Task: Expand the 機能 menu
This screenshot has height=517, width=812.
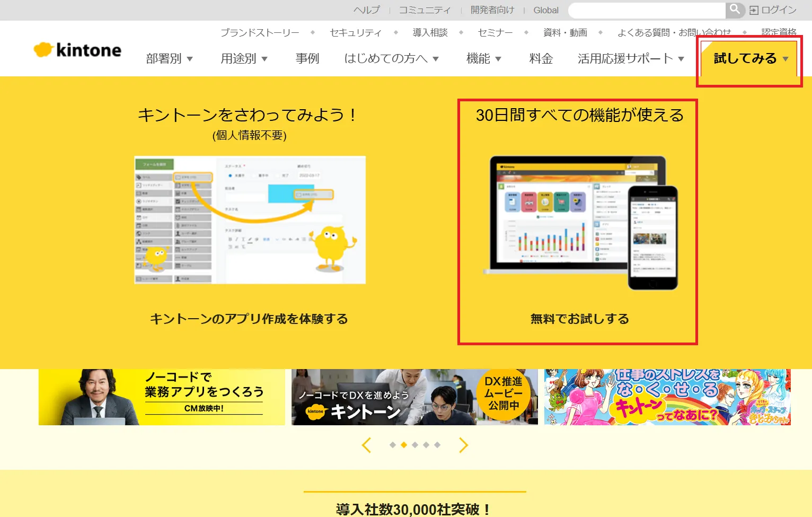Action: pyautogui.click(x=483, y=58)
